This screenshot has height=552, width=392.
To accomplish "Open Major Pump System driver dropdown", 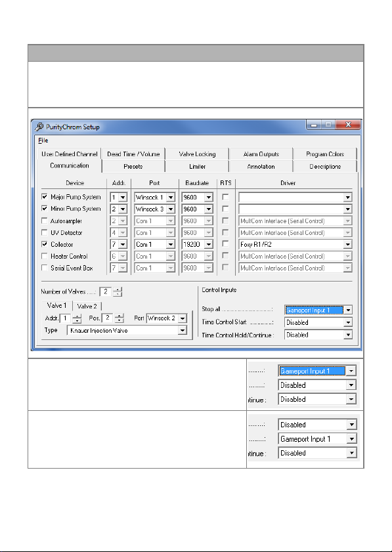I will pos(347,198).
